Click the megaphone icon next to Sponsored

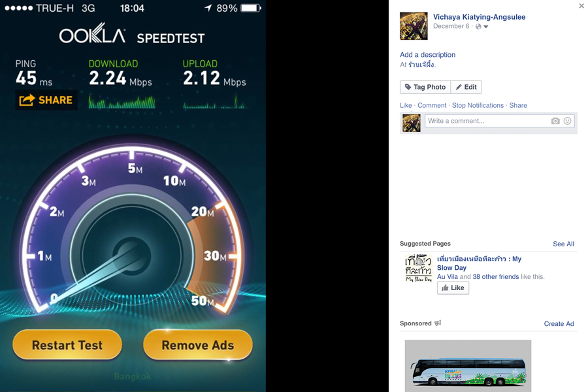point(438,323)
